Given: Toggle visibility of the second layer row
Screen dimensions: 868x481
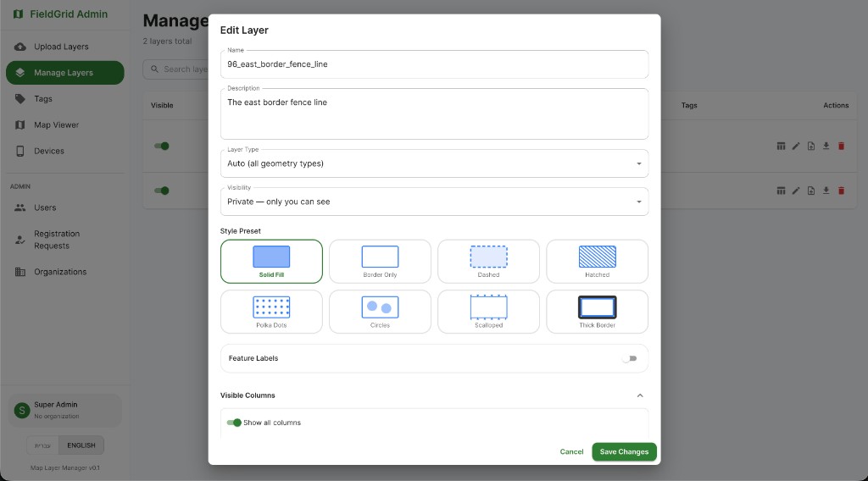Looking at the screenshot, I should click(x=162, y=191).
